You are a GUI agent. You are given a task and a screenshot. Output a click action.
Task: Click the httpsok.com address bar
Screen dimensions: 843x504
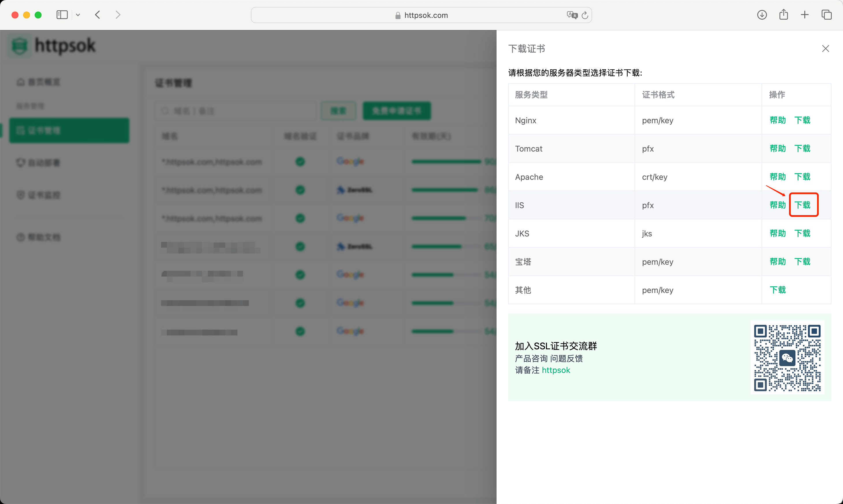tap(421, 15)
